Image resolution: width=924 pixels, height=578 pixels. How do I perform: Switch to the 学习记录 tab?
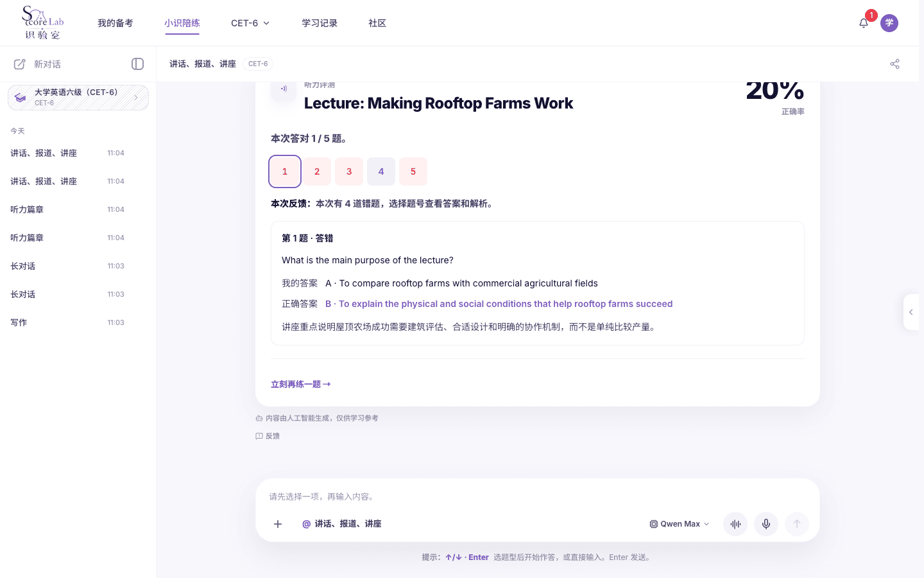pos(320,23)
